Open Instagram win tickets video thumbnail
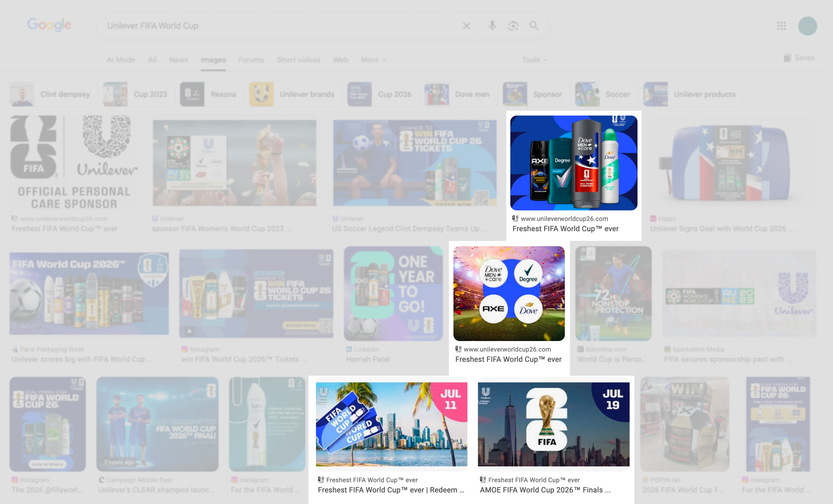833x504 pixels. (256, 293)
